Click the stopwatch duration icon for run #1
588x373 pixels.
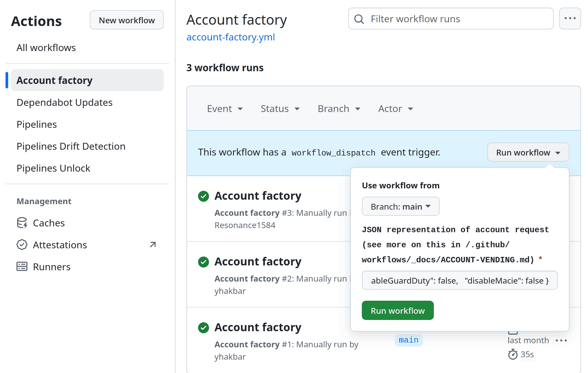tap(513, 355)
